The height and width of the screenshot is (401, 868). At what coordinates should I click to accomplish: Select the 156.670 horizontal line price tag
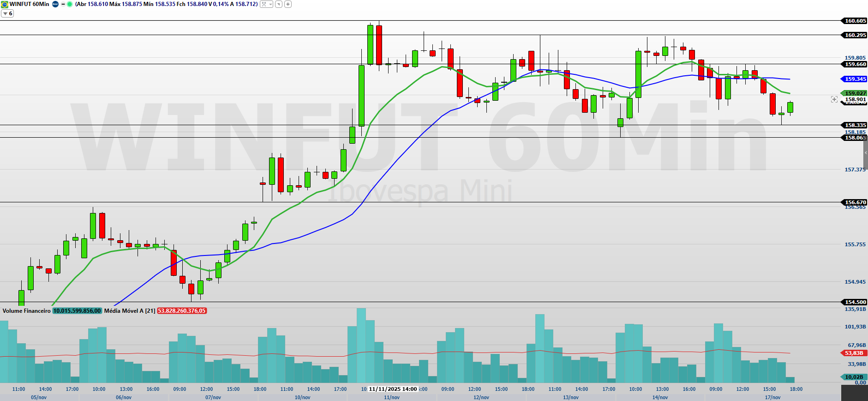(855, 202)
